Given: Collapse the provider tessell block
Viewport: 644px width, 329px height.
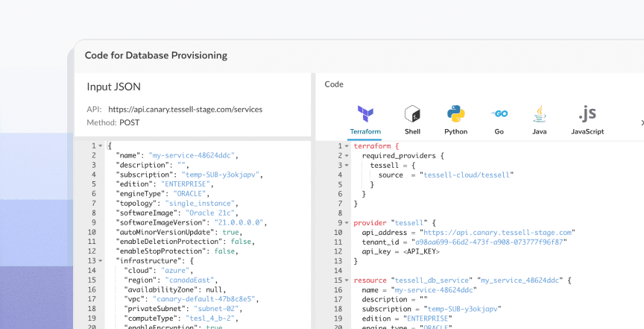Looking at the screenshot, I should pyautogui.click(x=347, y=223).
